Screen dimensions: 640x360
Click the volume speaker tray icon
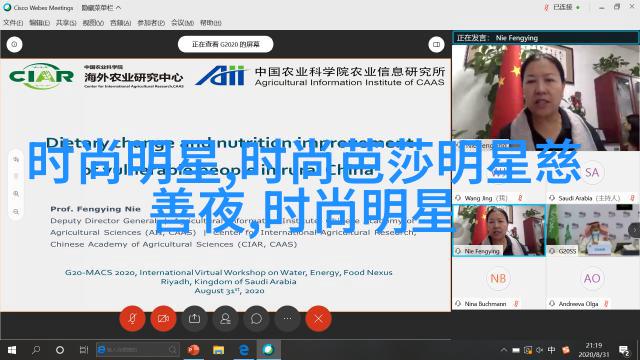540,350
